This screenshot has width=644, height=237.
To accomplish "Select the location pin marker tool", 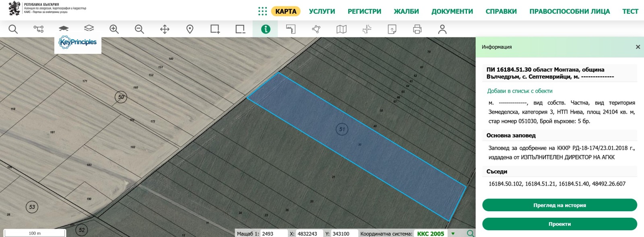I will [x=190, y=29].
